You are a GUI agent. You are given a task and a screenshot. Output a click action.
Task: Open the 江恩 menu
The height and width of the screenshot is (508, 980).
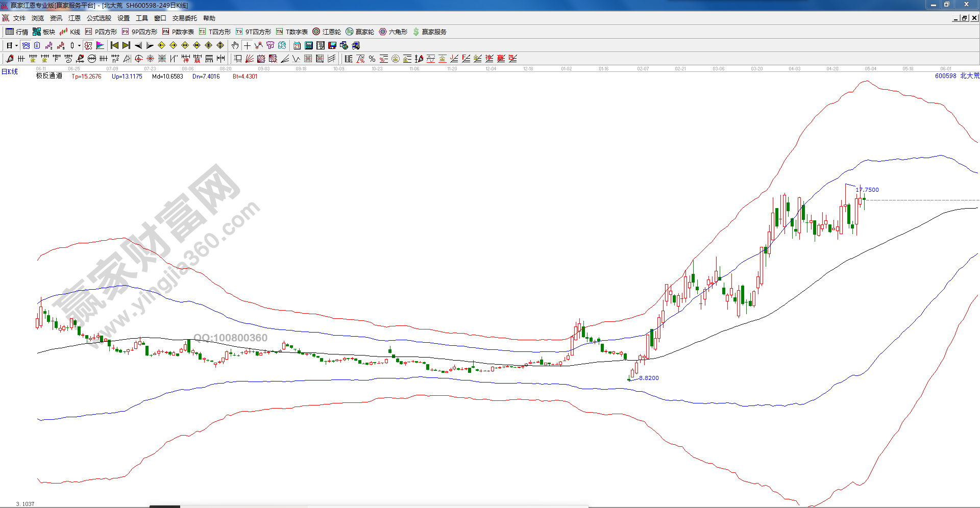click(75, 18)
